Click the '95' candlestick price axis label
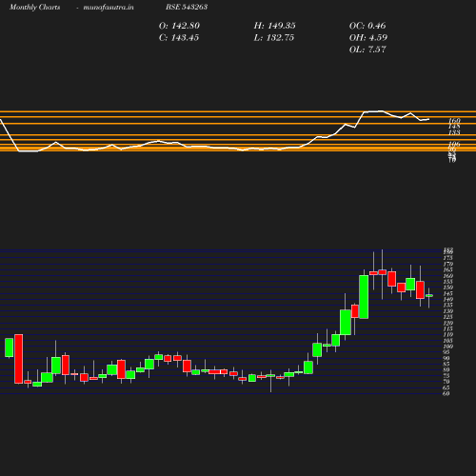The width and height of the screenshot is (476, 476). (446, 352)
